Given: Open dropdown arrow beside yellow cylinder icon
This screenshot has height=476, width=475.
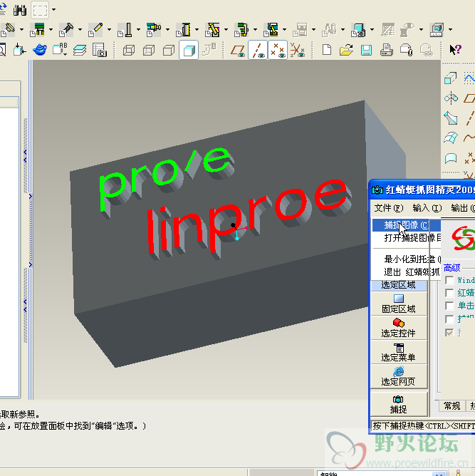Looking at the screenshot, I should [197, 29].
